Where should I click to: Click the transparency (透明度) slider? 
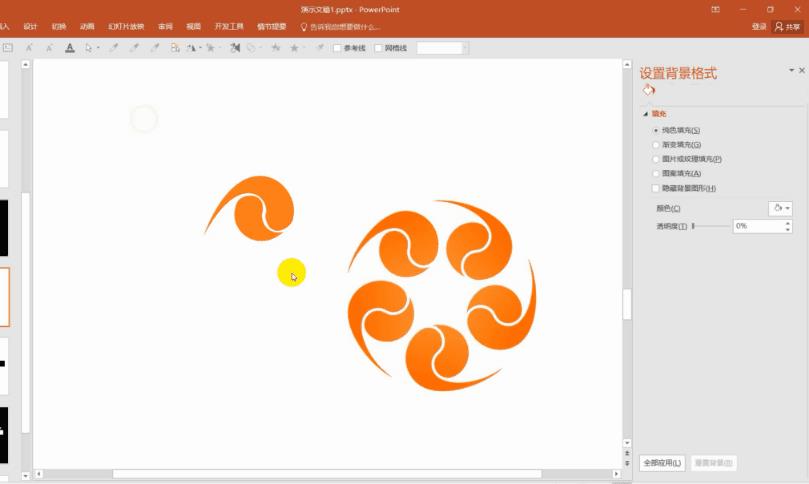coord(710,227)
